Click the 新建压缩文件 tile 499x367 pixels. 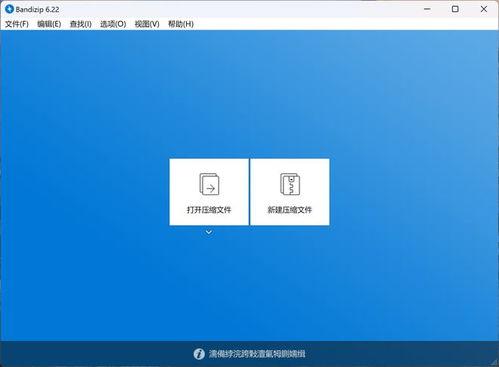tap(290, 192)
